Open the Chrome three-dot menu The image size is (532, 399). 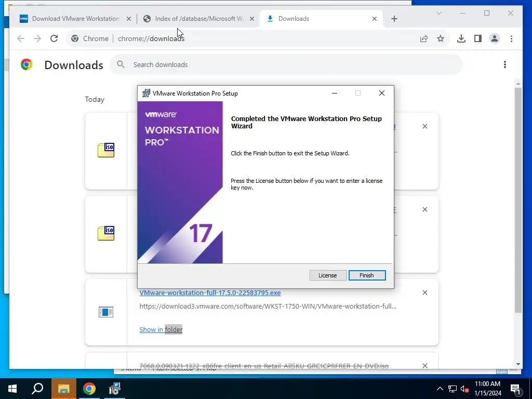click(x=511, y=38)
